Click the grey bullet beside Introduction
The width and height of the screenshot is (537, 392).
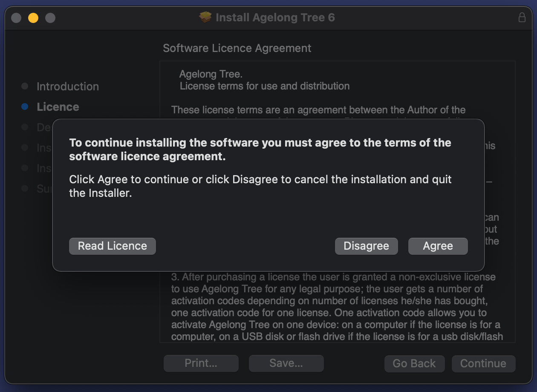point(25,86)
